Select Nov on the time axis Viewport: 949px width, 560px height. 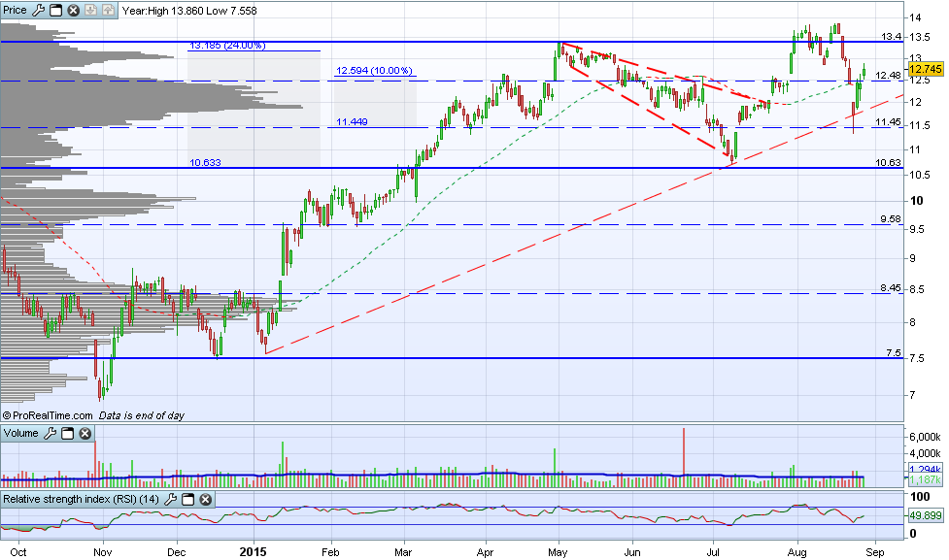103,552
